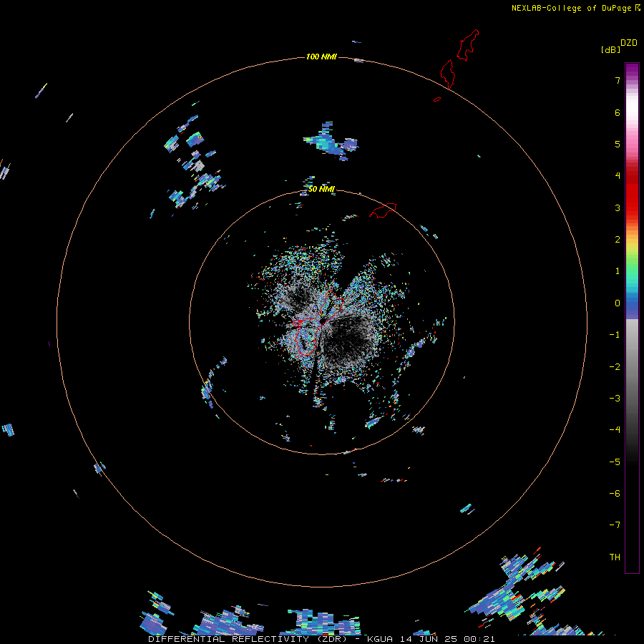
Task: Pick the green color bar segment near 1 dB
Action: [x=632, y=265]
